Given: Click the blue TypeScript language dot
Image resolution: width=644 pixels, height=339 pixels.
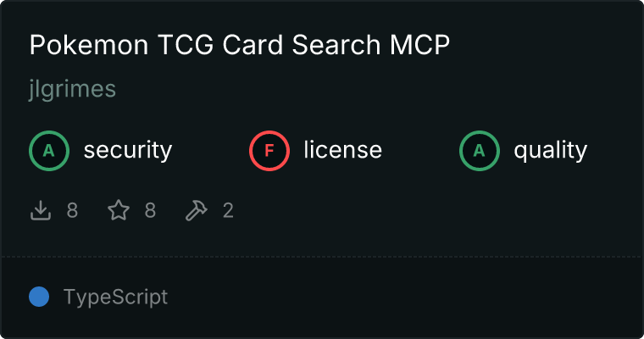Looking at the screenshot, I should pos(39,297).
